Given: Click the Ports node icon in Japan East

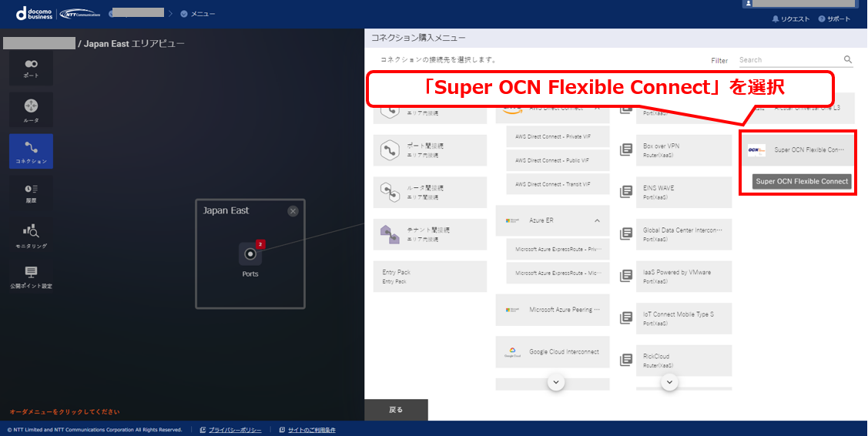Looking at the screenshot, I should point(250,253).
